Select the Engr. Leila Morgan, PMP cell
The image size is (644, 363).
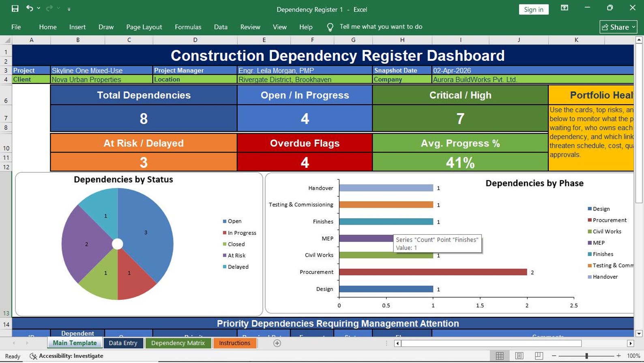click(305, 70)
